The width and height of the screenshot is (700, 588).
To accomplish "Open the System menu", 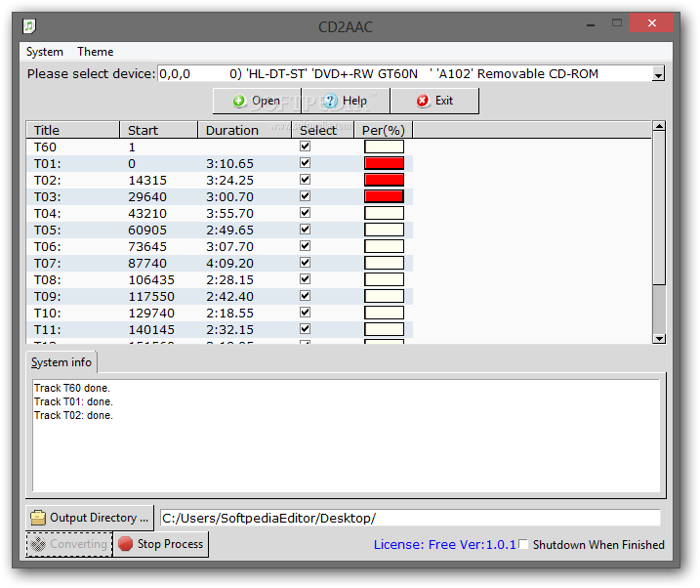I will [45, 52].
